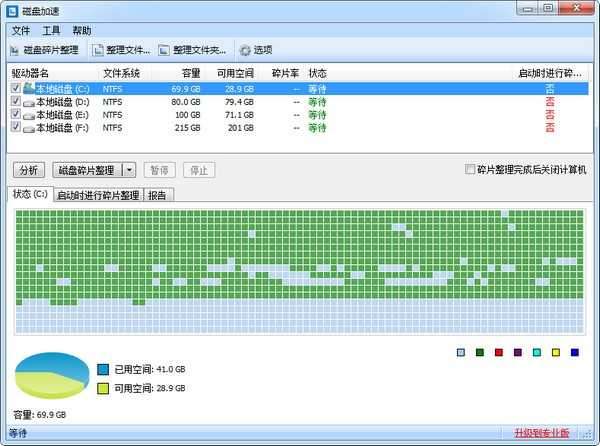This screenshot has height=446, width=600.
Task: Uncheck the 本地磁盘 (D:) checkbox
Action: click(x=15, y=101)
